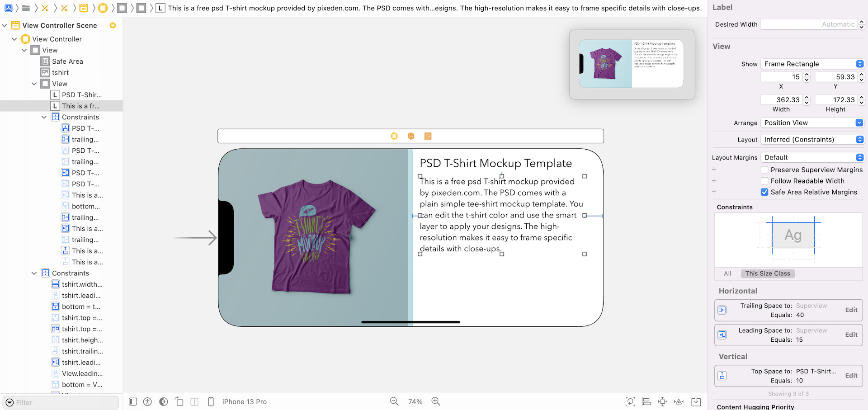
Task: Open the Layout Inferred (Constraints) dropdown
Action: pyautogui.click(x=812, y=140)
